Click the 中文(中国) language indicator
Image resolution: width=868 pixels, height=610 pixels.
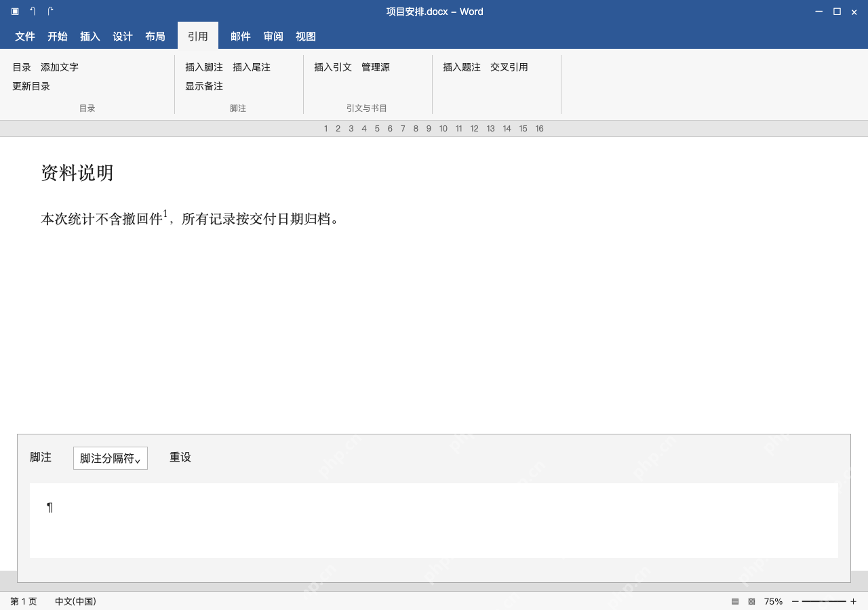(75, 601)
